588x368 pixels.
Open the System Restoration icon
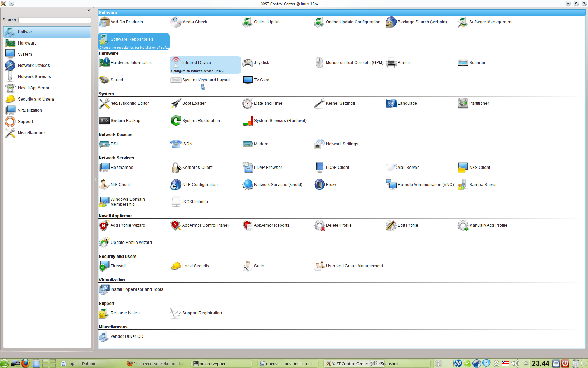[176, 121]
